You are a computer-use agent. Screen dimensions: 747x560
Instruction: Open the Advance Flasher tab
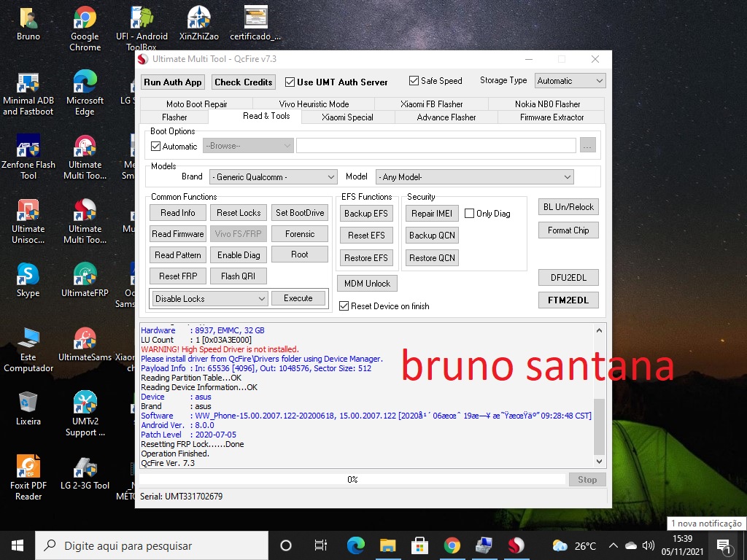(446, 117)
